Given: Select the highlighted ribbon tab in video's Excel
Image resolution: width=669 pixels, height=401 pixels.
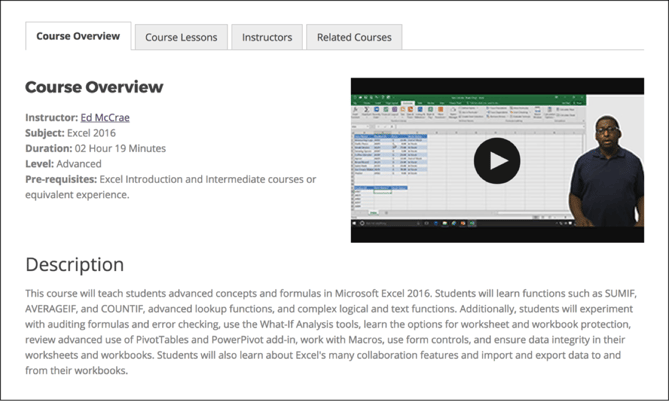Looking at the screenshot, I should pyautogui.click(x=408, y=102).
